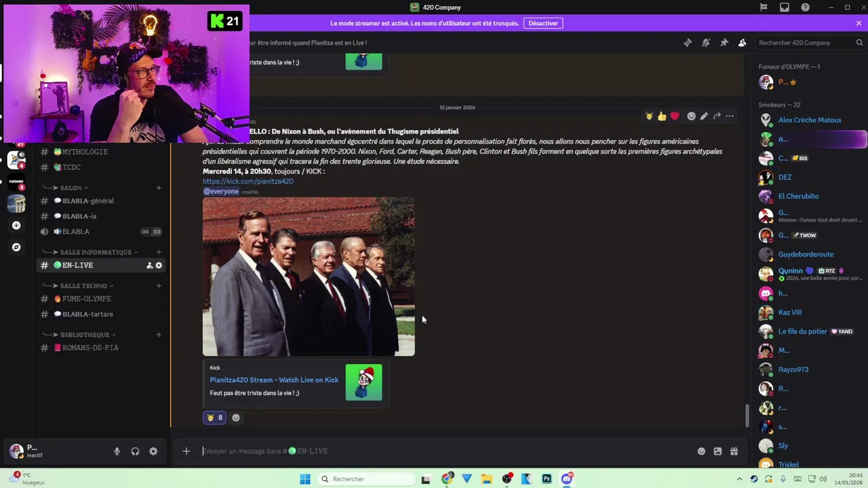
Task: Dismiss the streamer mode purple banner
Action: pos(859,23)
